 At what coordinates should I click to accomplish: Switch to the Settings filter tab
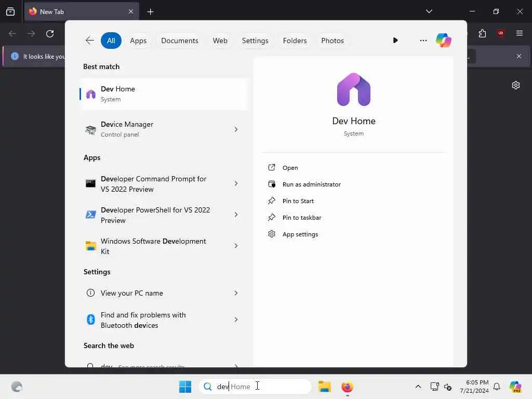pos(255,41)
